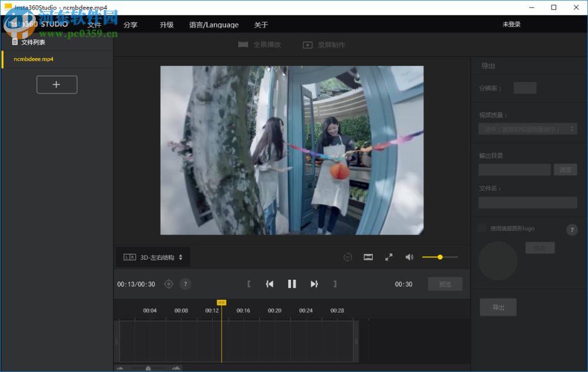Enter fullscreen with the expand arrows icon
588x372 pixels.
[388, 257]
